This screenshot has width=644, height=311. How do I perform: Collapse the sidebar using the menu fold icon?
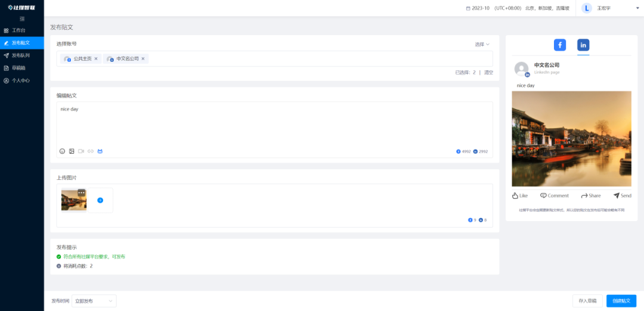tap(22, 19)
